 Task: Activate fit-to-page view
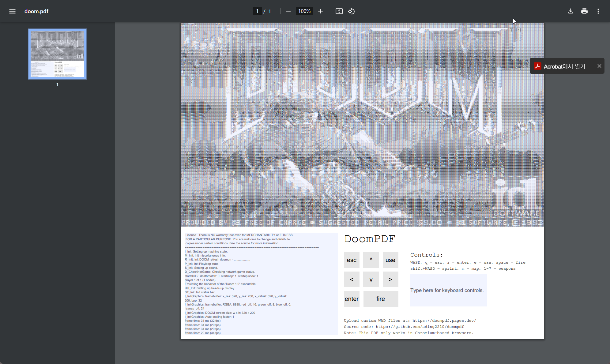click(339, 11)
